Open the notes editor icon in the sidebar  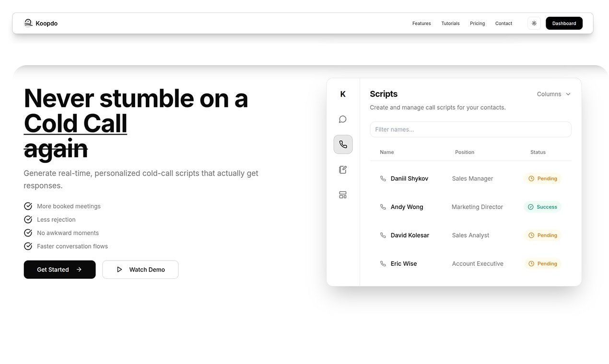[x=342, y=169]
